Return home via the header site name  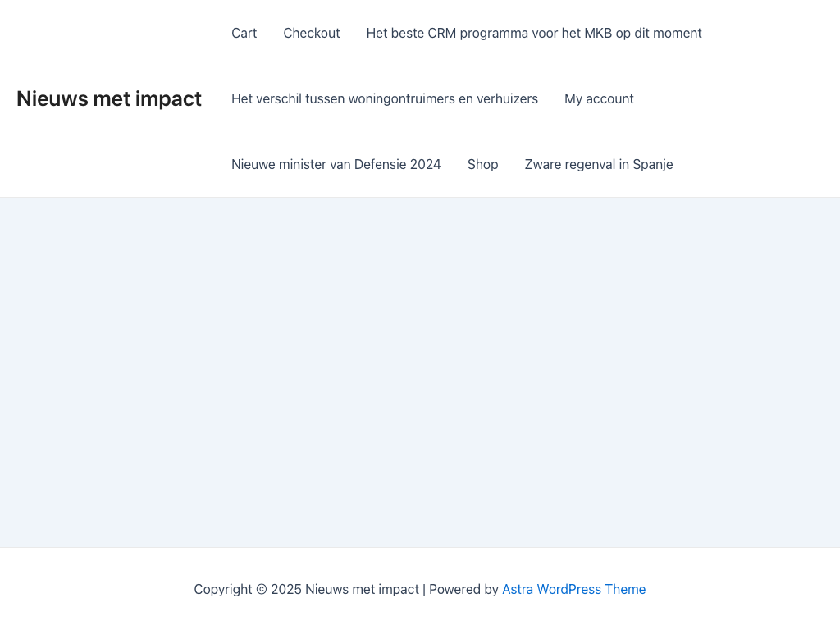(109, 98)
